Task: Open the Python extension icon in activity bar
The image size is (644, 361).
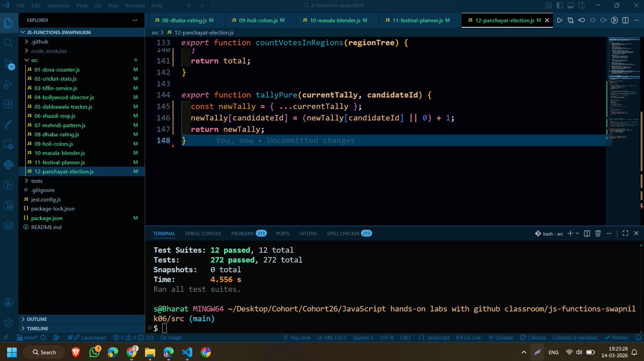Action: pos(8,165)
